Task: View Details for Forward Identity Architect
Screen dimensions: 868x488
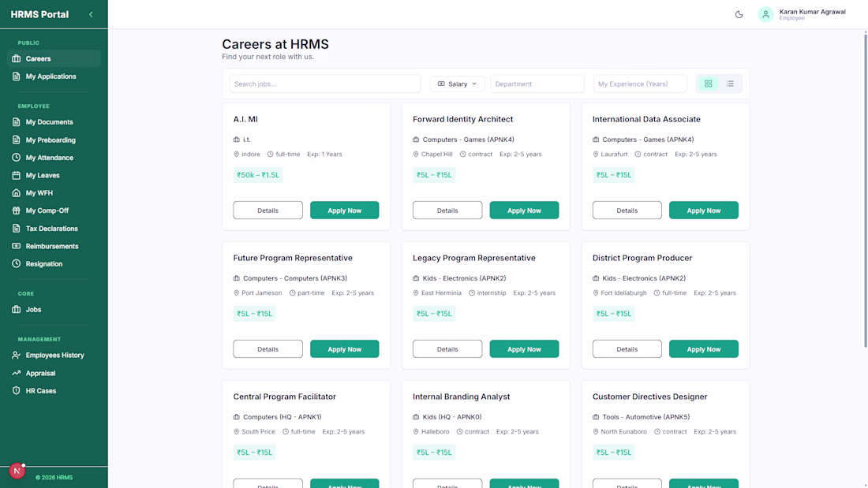Action: click(x=447, y=210)
